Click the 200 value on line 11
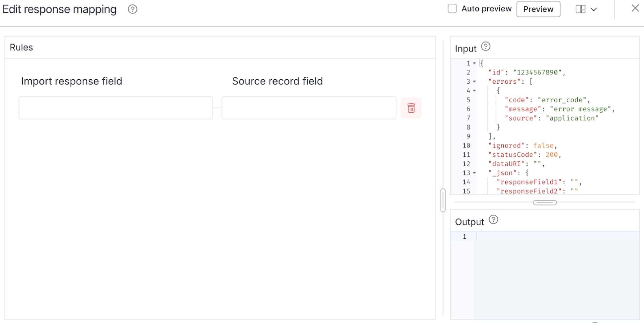 point(552,155)
